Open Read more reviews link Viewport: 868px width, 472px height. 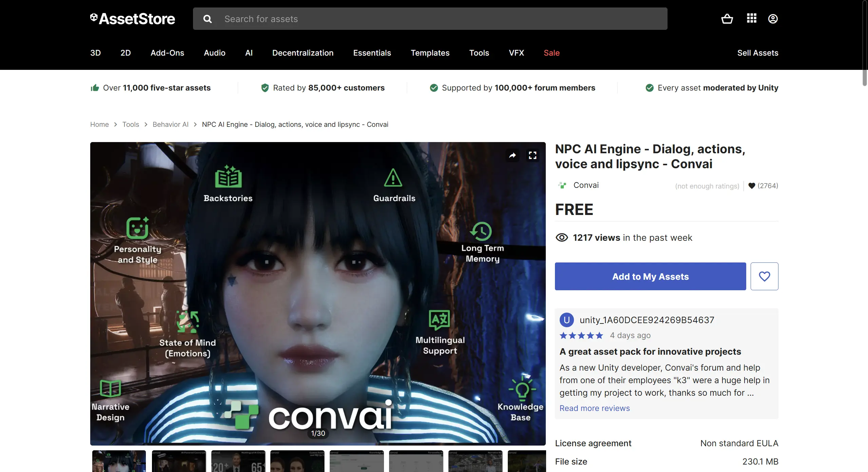pos(594,408)
